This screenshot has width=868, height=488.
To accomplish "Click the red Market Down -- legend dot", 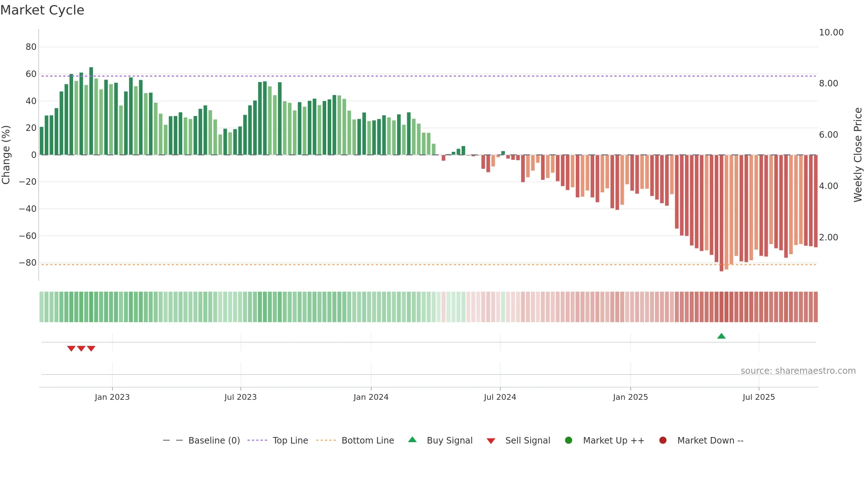I will (x=663, y=440).
